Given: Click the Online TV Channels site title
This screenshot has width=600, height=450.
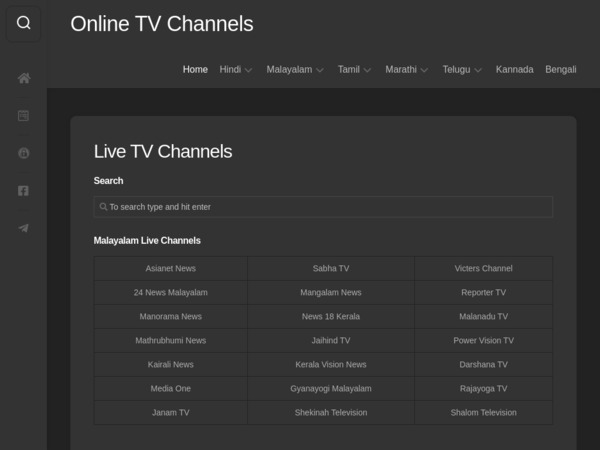Looking at the screenshot, I should pos(162,24).
